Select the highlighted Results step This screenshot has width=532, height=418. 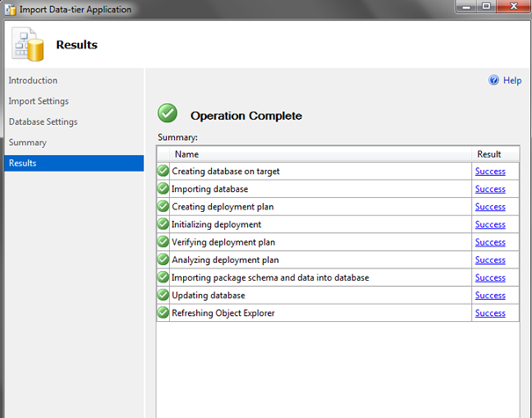(x=74, y=164)
